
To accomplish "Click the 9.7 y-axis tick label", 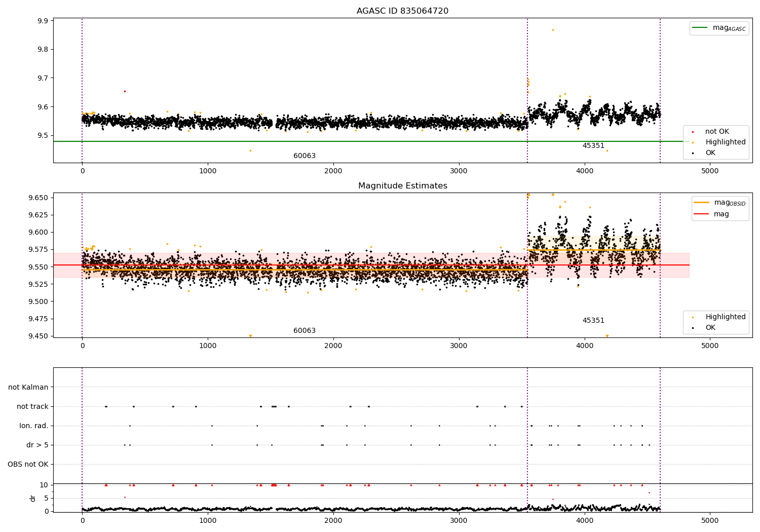I will coord(44,79).
